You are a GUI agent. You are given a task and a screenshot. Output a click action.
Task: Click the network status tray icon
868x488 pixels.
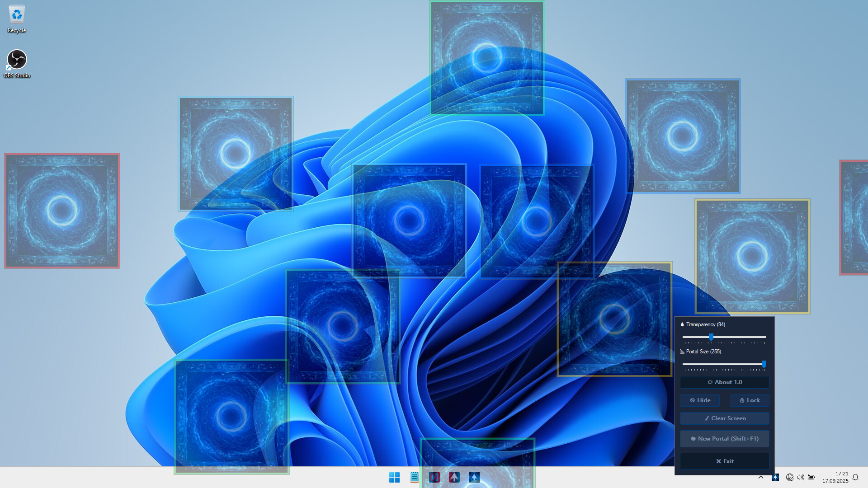(x=790, y=477)
